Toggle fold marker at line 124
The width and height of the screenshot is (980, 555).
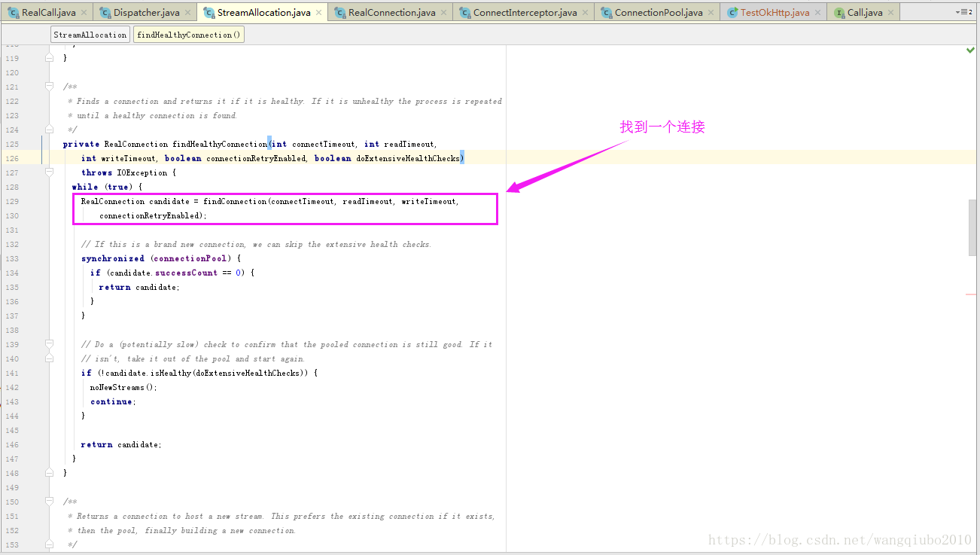point(50,130)
